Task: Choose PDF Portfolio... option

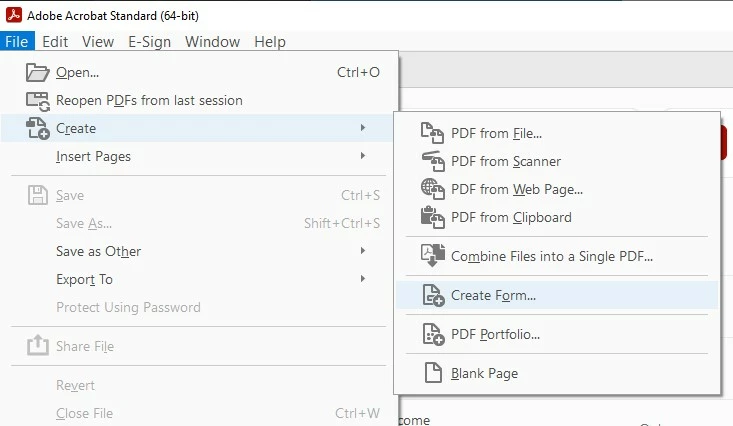Action: coord(557,334)
